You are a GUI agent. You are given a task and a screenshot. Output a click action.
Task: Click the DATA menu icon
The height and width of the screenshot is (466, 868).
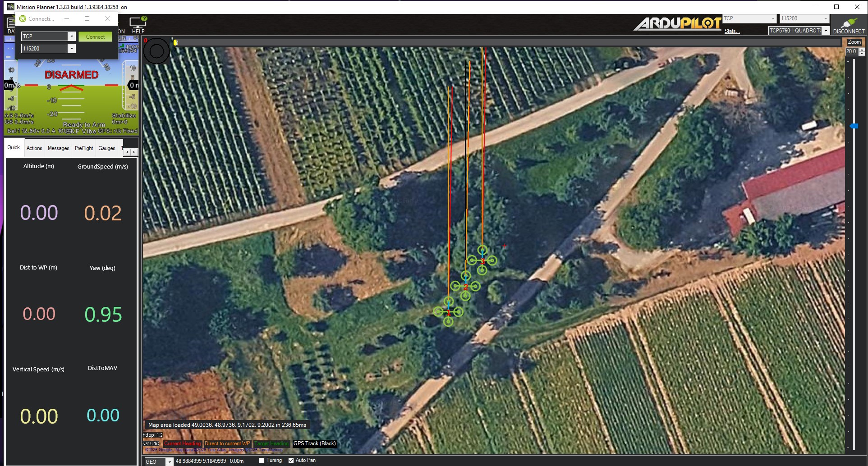coord(11,25)
